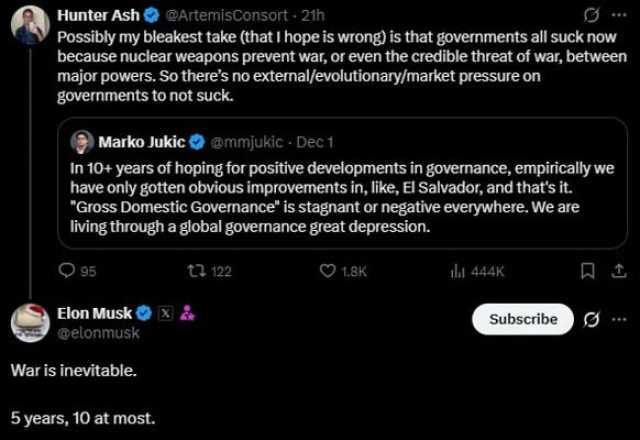The width and height of the screenshot is (640, 440).
Task: Open Hunter Ash's profile picture
Action: (x=30, y=25)
